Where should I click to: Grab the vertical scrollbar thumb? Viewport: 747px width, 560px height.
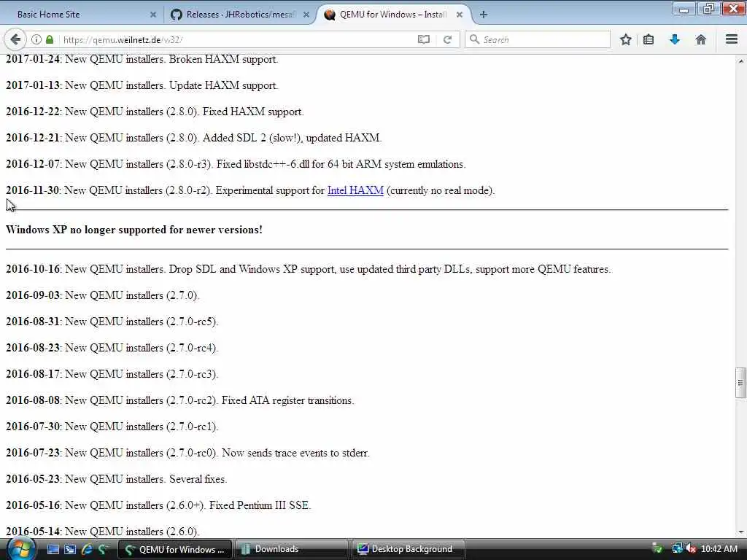740,382
